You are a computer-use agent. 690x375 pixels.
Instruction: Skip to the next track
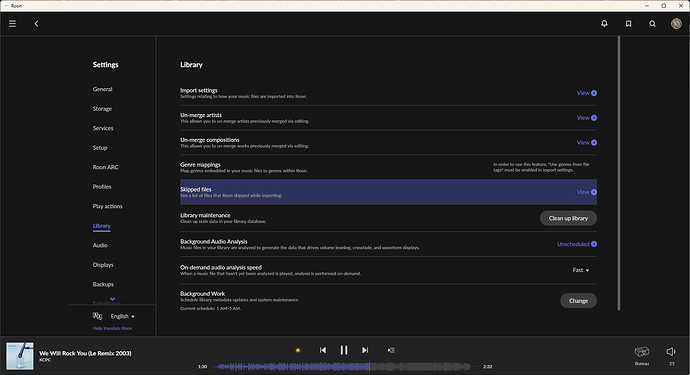(x=365, y=350)
